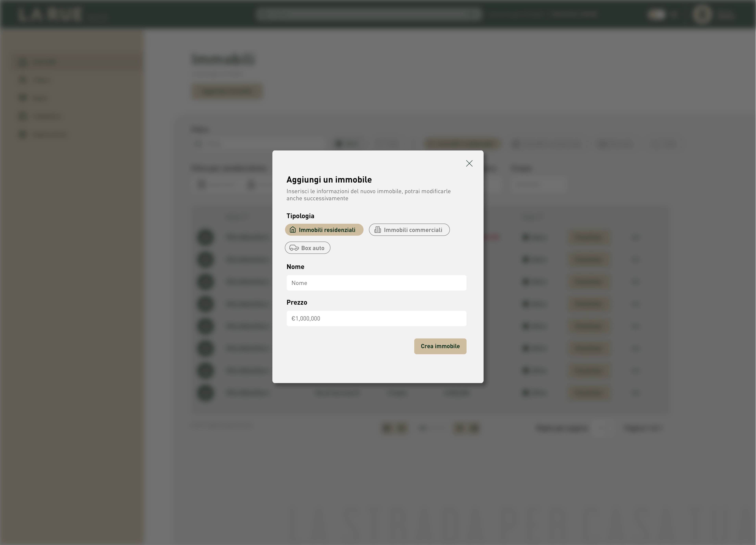Click the blurred tan button under Immobili heading
The height and width of the screenshot is (545, 756).
pos(227,91)
